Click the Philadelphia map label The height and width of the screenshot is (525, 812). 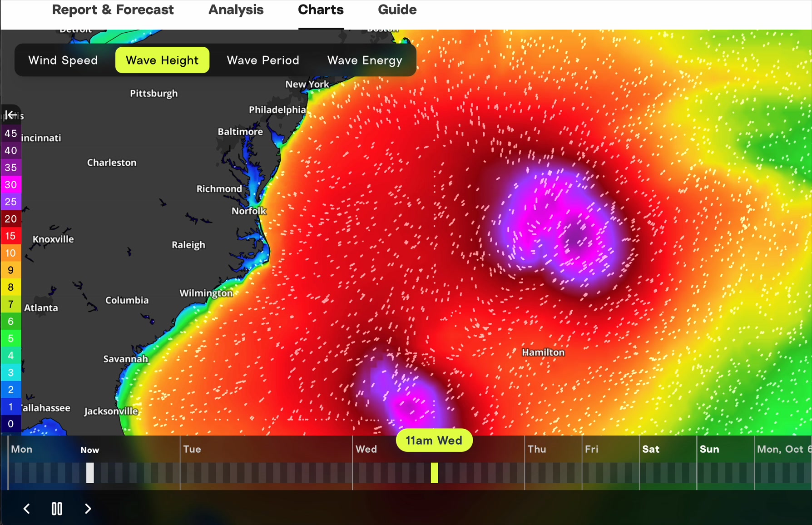[x=277, y=110]
